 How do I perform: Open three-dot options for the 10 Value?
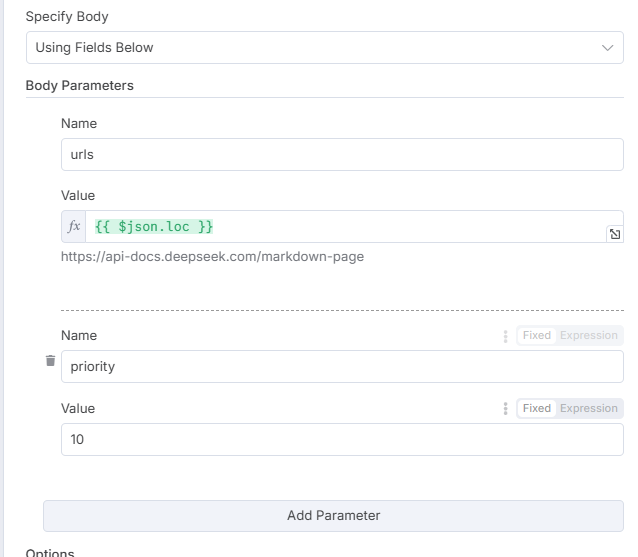tap(506, 409)
